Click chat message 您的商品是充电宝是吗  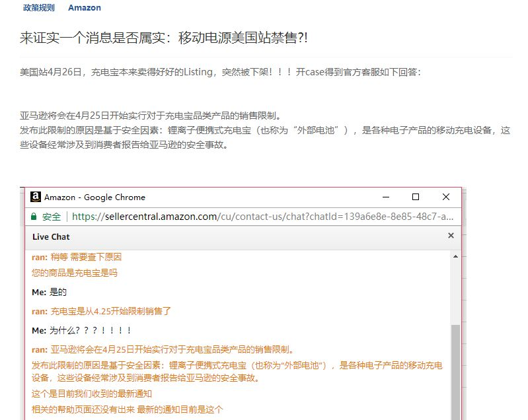75,273
